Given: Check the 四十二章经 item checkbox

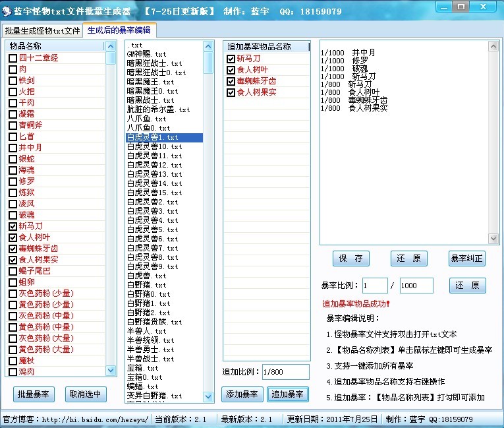Looking at the screenshot, I should tap(13, 58).
